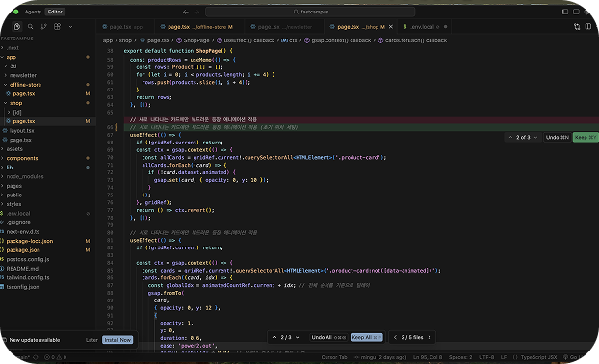Click UTF-8 encoding in status bar
The width and height of the screenshot is (599, 364).
pos(486,357)
